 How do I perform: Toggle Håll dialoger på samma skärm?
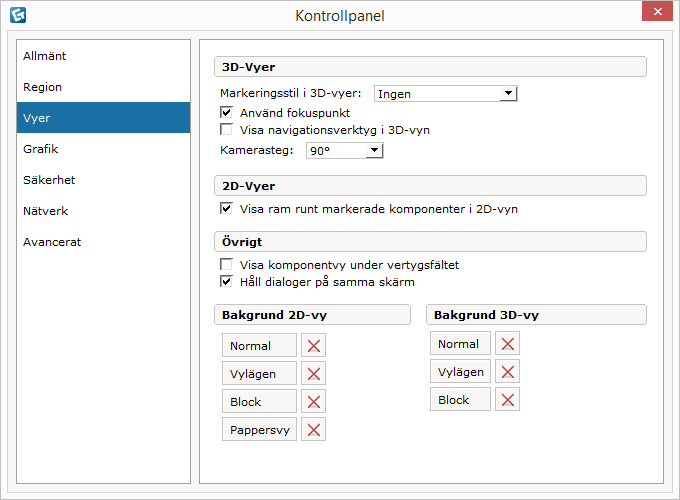coord(226,282)
